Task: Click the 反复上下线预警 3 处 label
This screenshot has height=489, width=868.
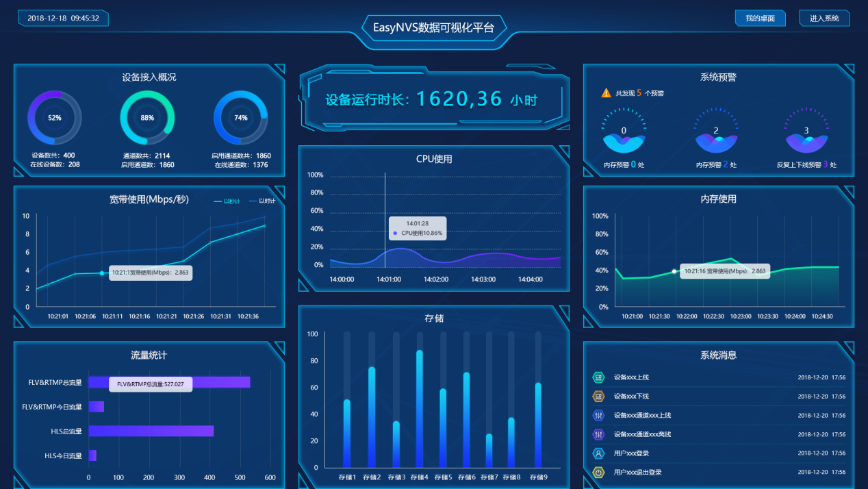Action: [806, 164]
